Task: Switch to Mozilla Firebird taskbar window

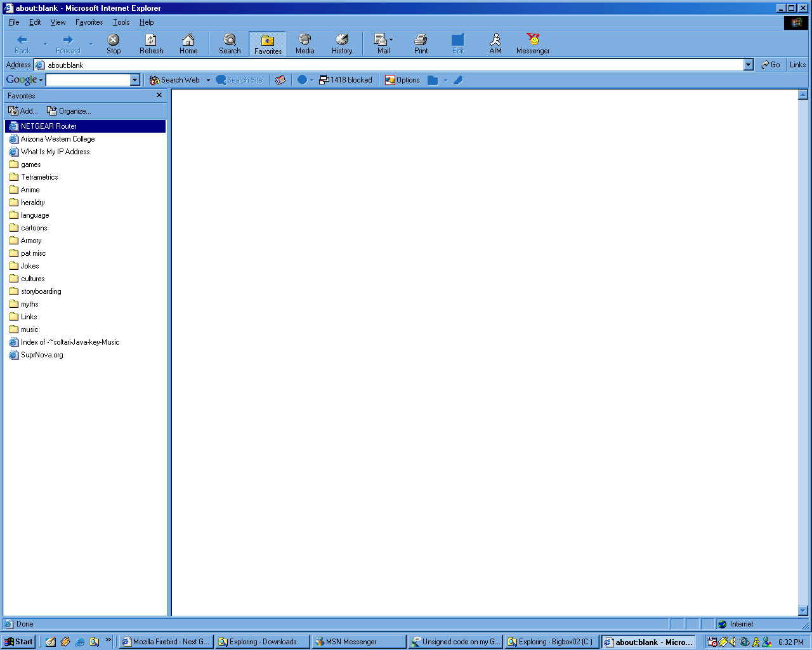Action: coord(166,642)
